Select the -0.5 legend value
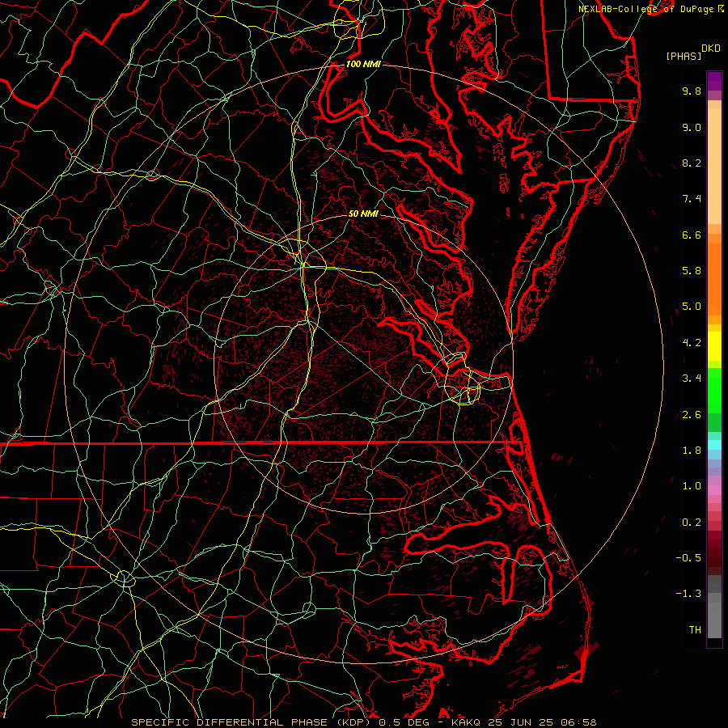The height and width of the screenshot is (728, 728). (x=688, y=558)
